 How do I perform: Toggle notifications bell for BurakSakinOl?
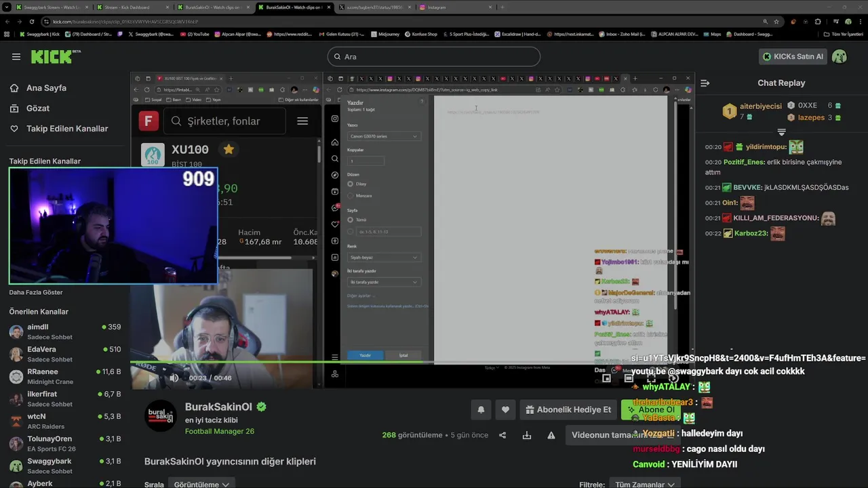[481, 409]
